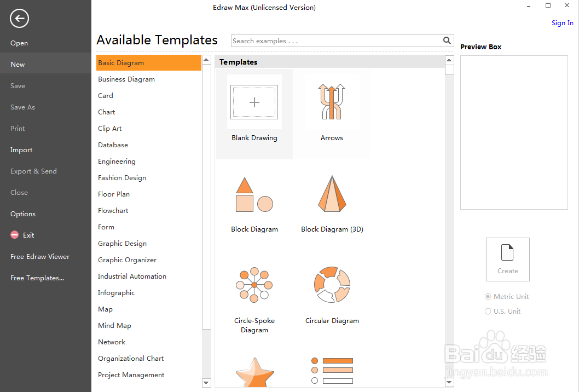579x392 pixels.
Task: Select the Circular Diagram icon
Action: coord(332,285)
